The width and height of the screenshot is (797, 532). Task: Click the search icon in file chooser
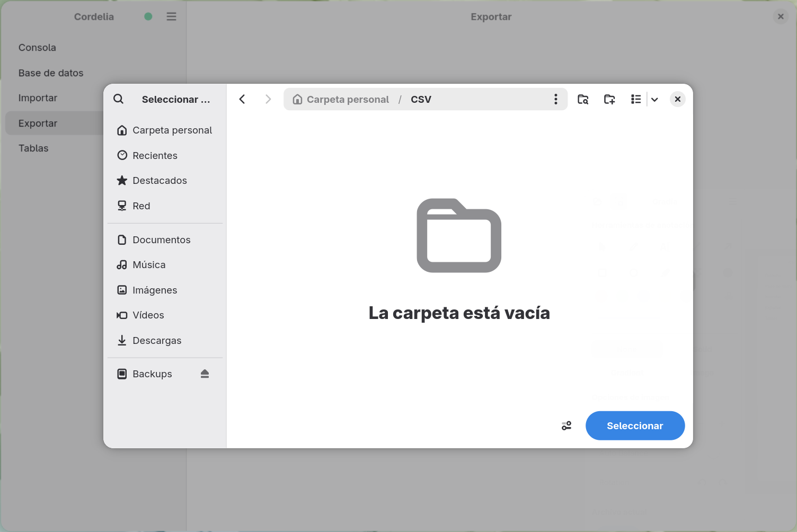pyautogui.click(x=119, y=99)
